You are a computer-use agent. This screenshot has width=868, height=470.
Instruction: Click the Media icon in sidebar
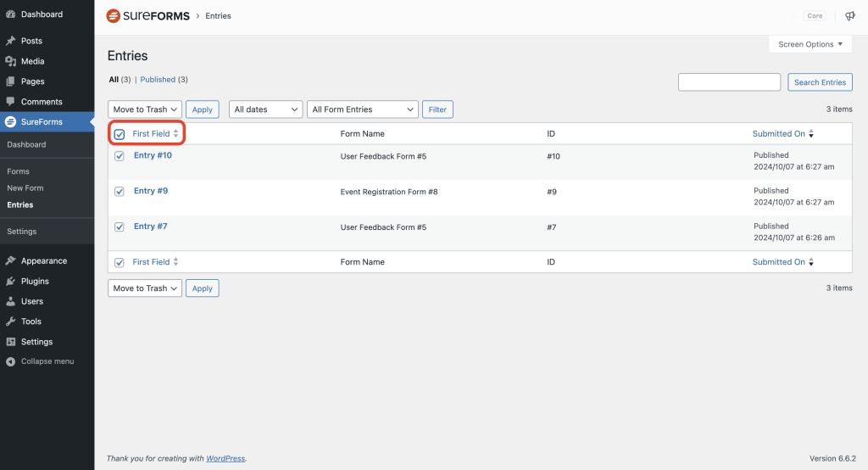(10, 61)
